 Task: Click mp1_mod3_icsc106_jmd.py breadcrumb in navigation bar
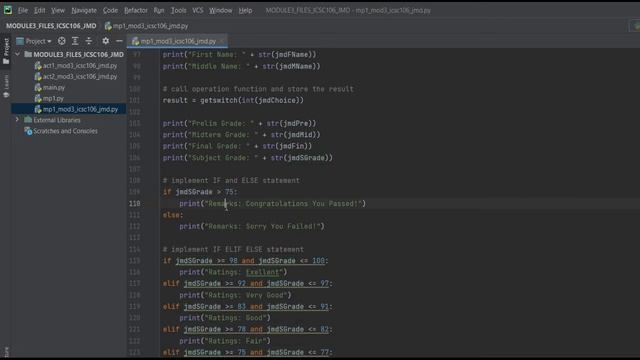(147, 26)
